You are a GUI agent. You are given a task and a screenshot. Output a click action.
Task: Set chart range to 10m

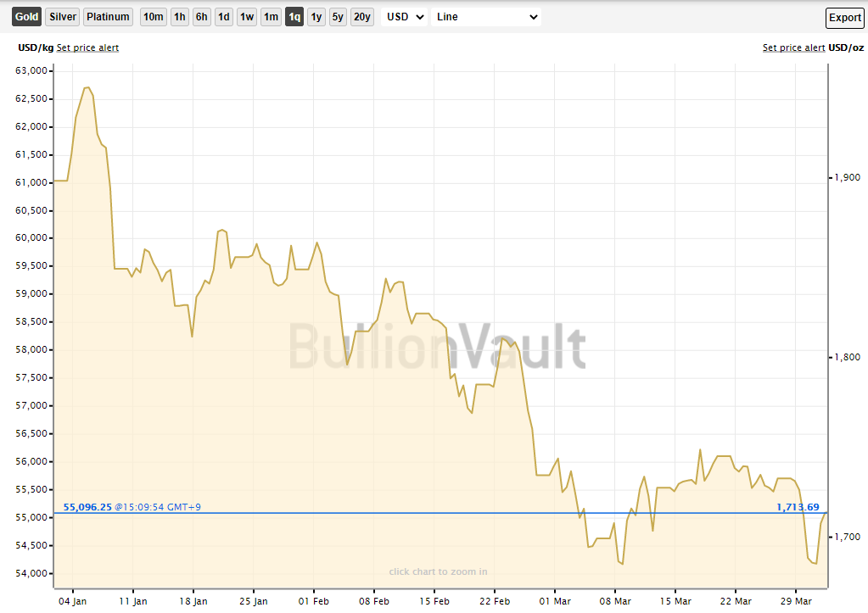coord(154,17)
